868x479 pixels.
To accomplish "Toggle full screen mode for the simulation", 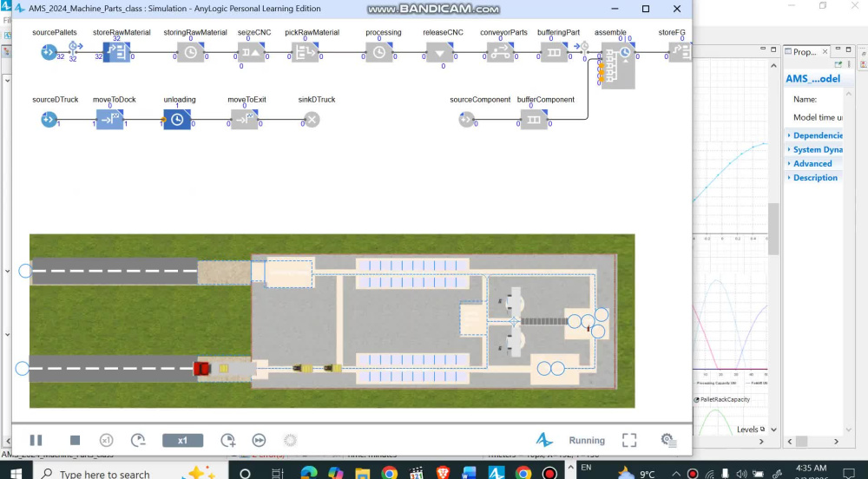I will tap(629, 440).
